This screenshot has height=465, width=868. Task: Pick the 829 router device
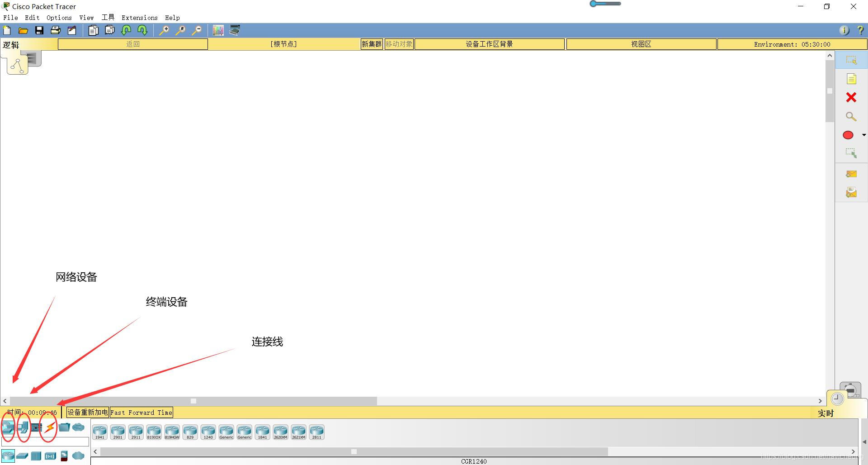coord(190,432)
